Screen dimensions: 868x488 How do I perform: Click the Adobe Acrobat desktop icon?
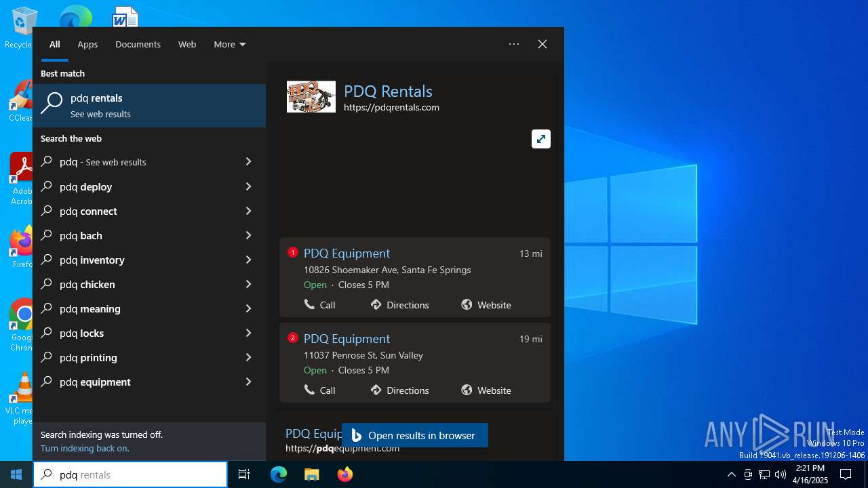[20, 179]
